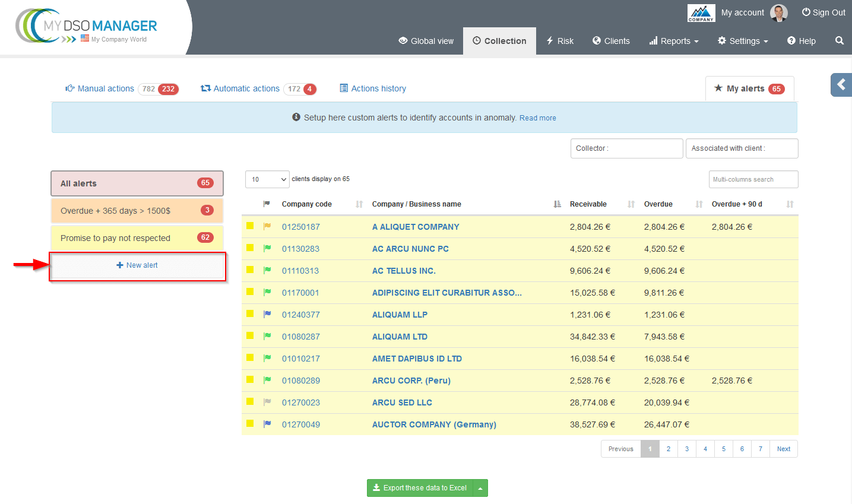Sort by the Receivable column arrows
852x504 pixels.
631,204
